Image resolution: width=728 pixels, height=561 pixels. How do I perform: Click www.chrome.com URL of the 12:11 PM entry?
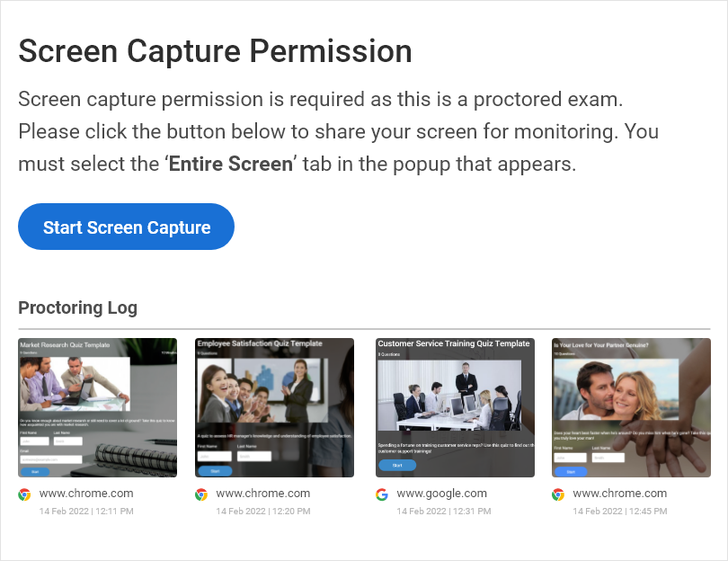tap(86, 494)
